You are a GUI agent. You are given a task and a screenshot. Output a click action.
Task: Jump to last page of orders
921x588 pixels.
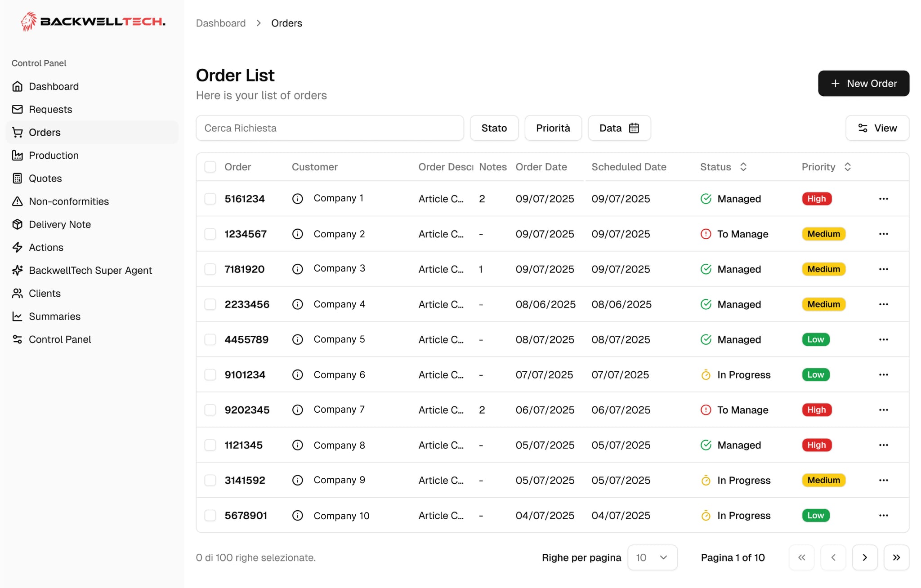(896, 557)
